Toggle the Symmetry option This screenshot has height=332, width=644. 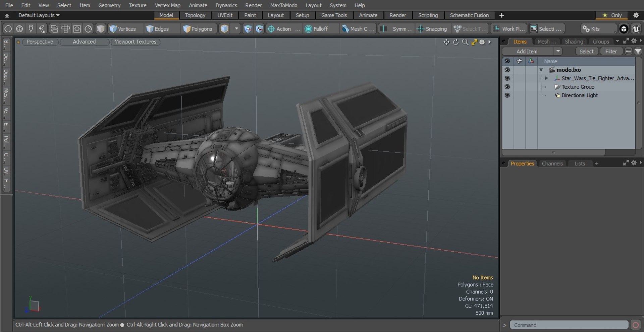pos(396,29)
